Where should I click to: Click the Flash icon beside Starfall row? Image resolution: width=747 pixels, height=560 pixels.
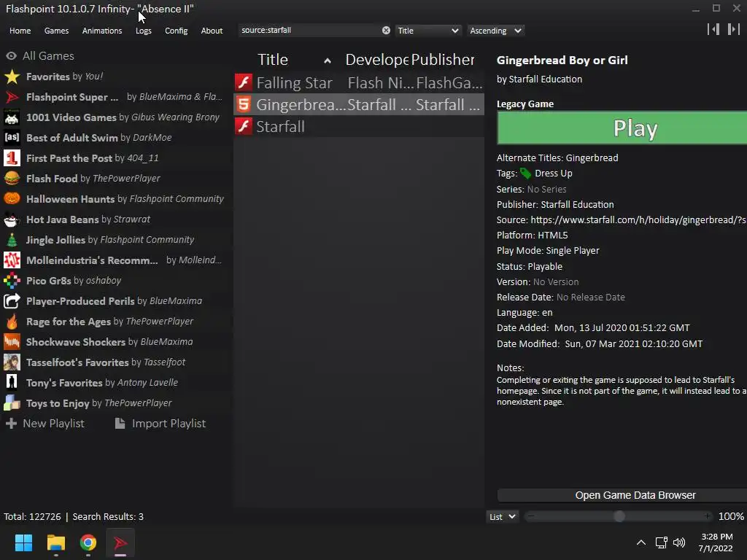244,126
